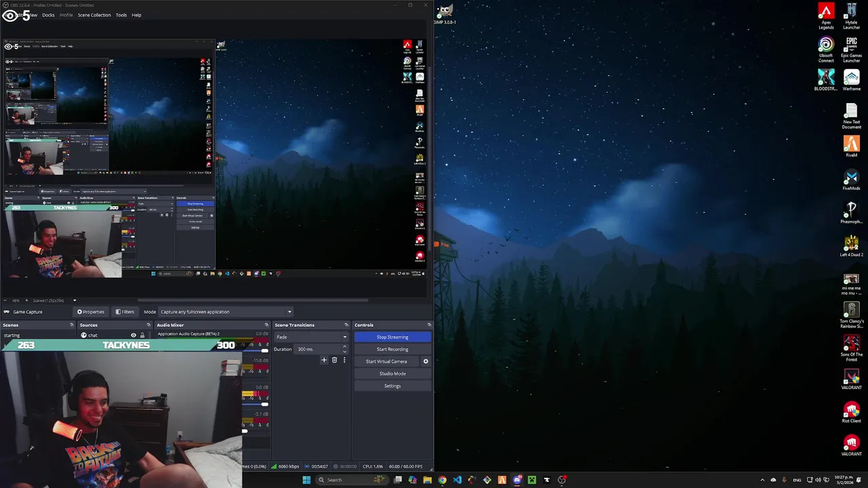The image size is (868, 488).
Task: Open Hytale Launcher desktop icon
Action: tap(852, 16)
